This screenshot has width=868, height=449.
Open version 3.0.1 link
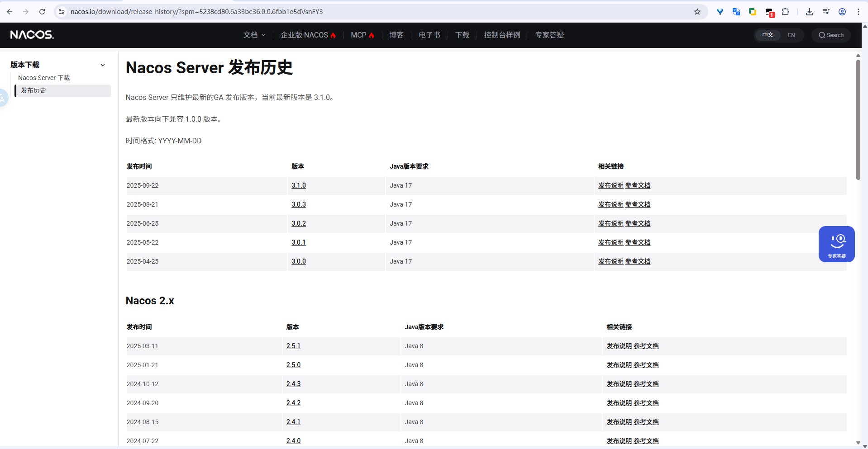[299, 242]
